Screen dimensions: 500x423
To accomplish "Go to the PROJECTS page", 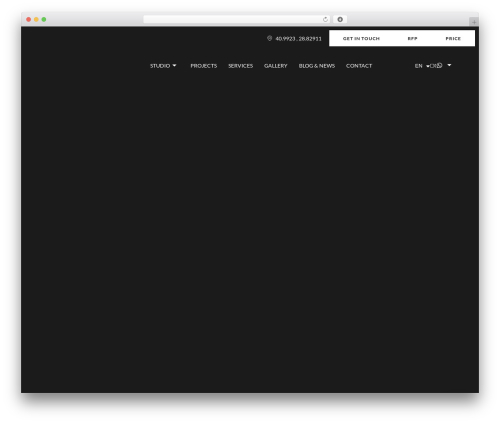I will click(x=204, y=66).
